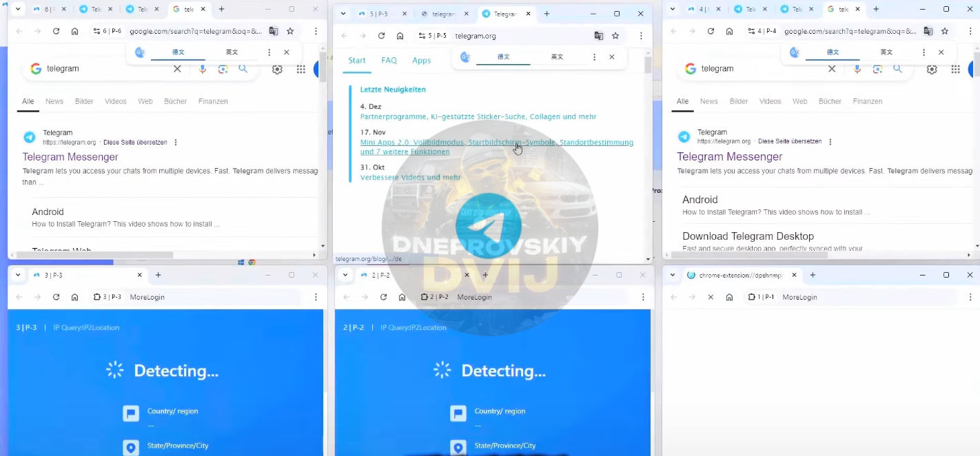Open Mini Apps 2.0 news link in P-5

(497, 147)
